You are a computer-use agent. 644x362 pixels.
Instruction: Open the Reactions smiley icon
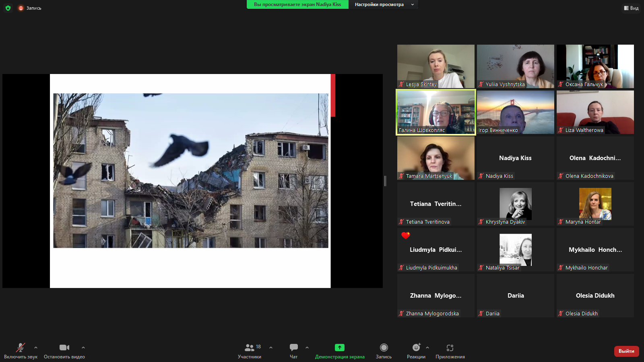tap(416, 348)
